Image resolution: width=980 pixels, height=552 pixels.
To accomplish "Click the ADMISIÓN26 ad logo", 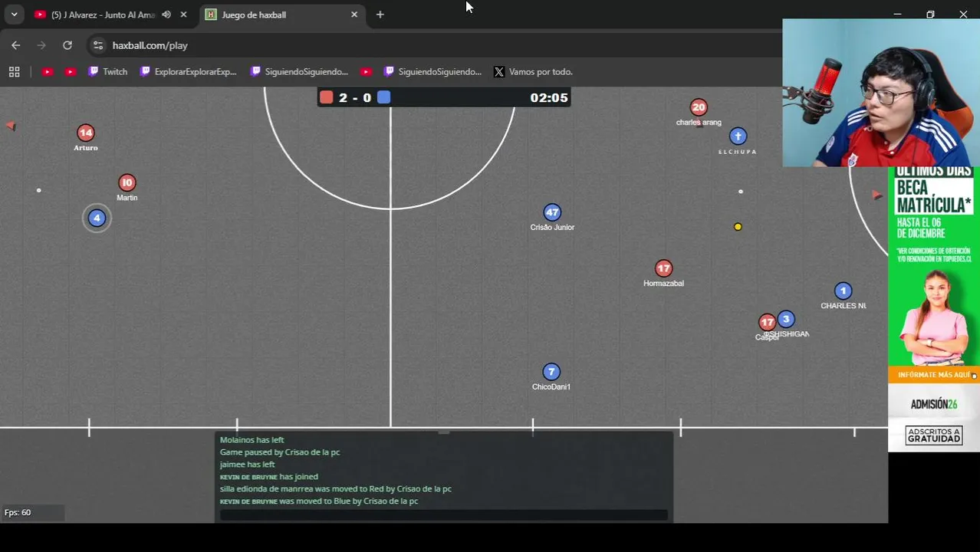I will [933, 404].
